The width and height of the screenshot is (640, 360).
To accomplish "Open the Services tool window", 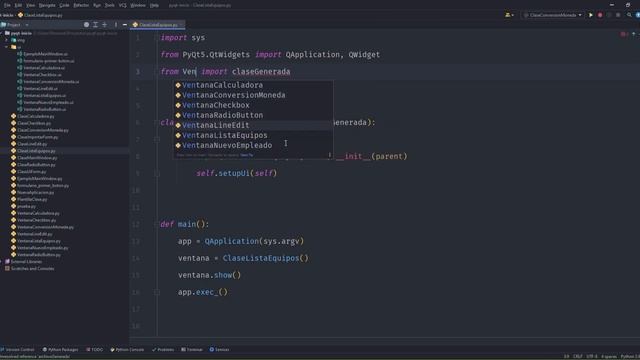I will (219, 350).
